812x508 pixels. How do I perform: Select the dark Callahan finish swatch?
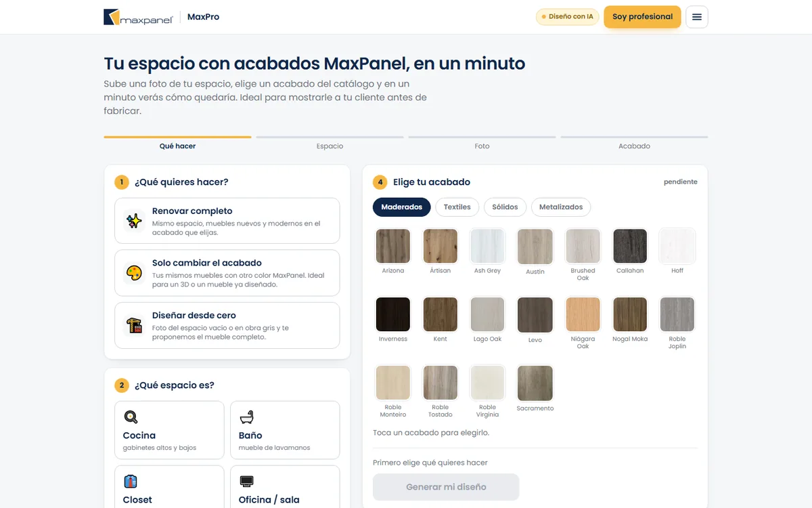point(630,246)
